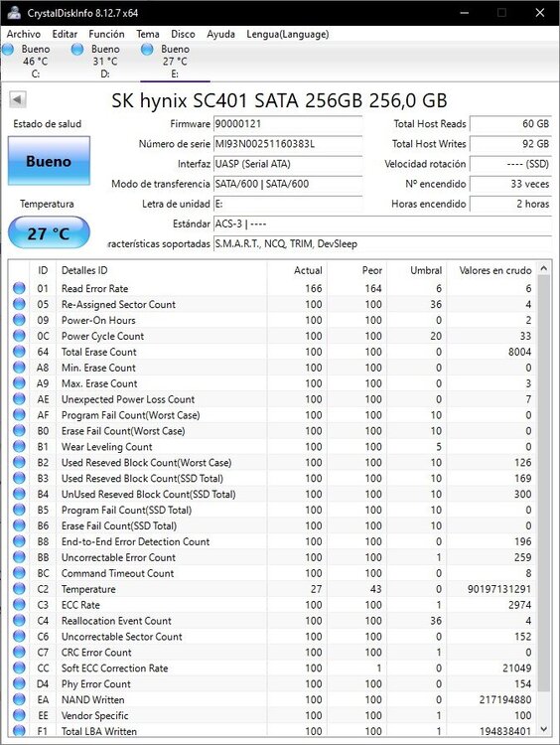Click the Total Host Writes value 92 GB
Screen dimensions: 560x745
pyautogui.click(x=510, y=144)
